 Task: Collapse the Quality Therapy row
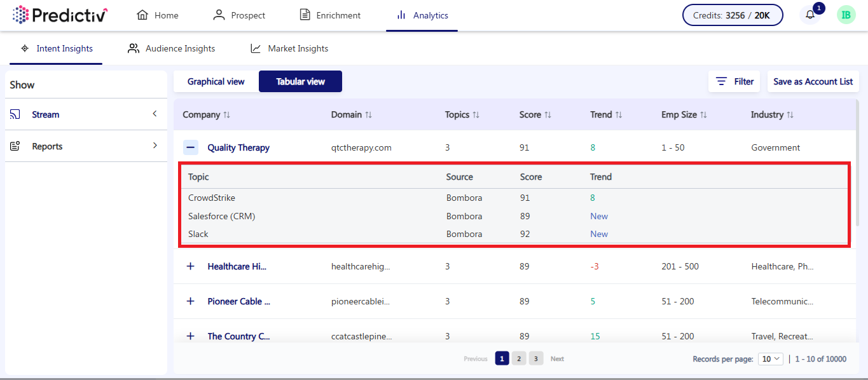pyautogui.click(x=190, y=148)
